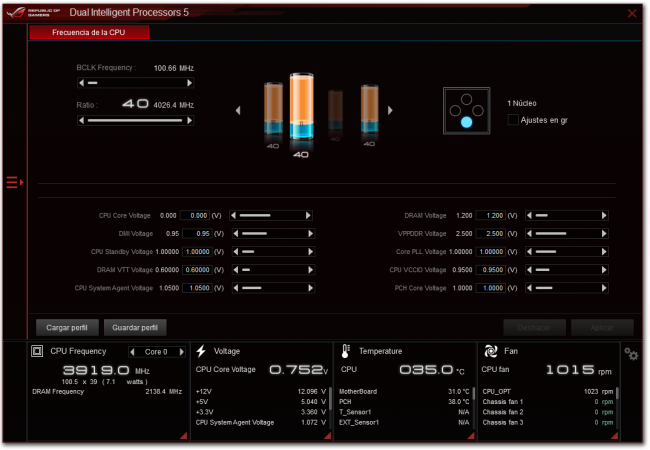The image size is (650, 450).
Task: Decrease CPU Core Voltage with left arrow
Action: point(233,215)
